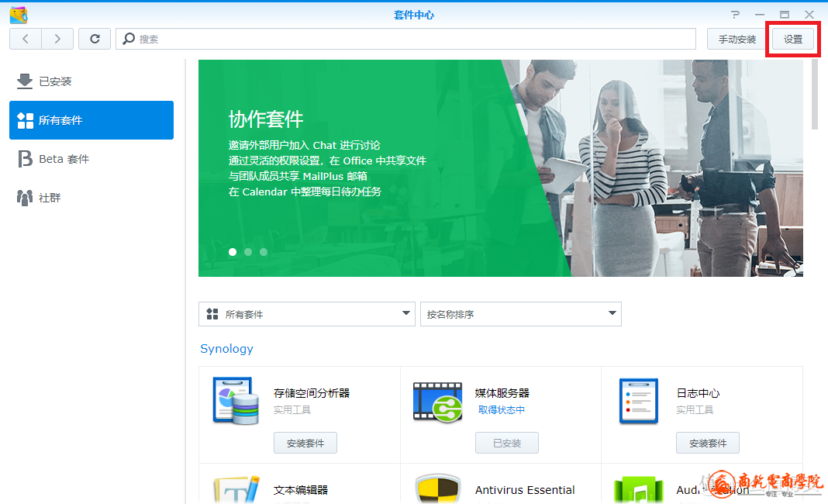Image resolution: width=828 pixels, height=504 pixels.
Task: Open 存储空间分析器 package icon
Action: click(x=236, y=400)
